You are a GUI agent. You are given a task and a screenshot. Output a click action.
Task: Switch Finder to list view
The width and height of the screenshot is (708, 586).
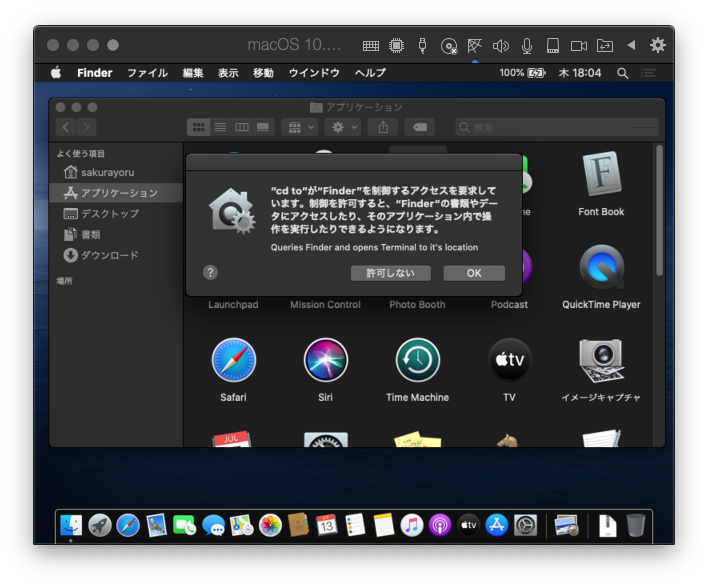(220, 127)
